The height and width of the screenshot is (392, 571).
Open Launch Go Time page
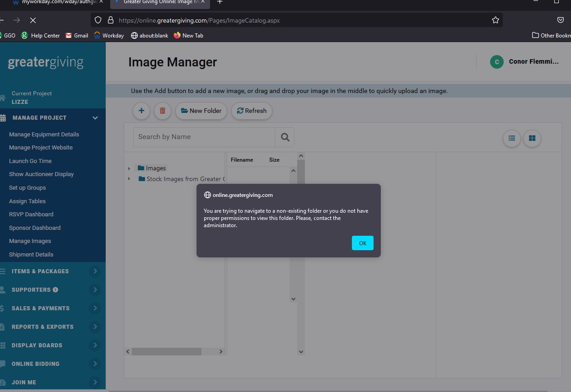coord(30,161)
